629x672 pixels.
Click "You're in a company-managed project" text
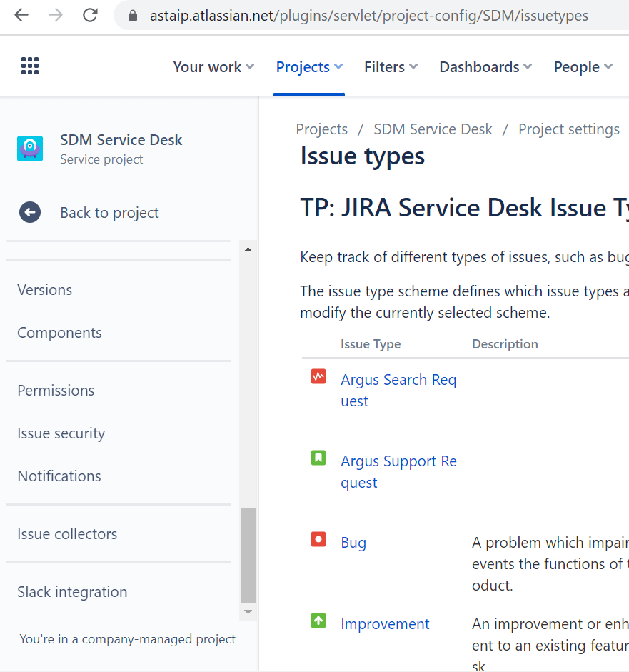click(127, 639)
